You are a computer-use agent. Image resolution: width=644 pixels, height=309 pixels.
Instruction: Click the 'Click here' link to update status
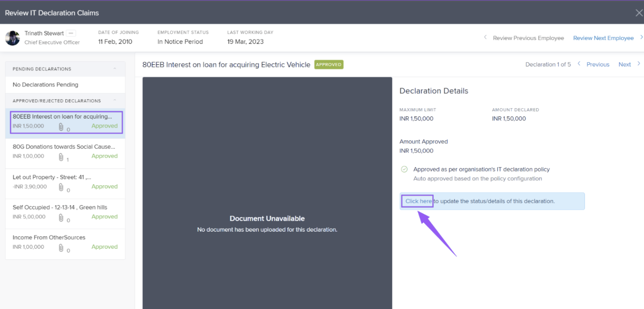point(418,201)
